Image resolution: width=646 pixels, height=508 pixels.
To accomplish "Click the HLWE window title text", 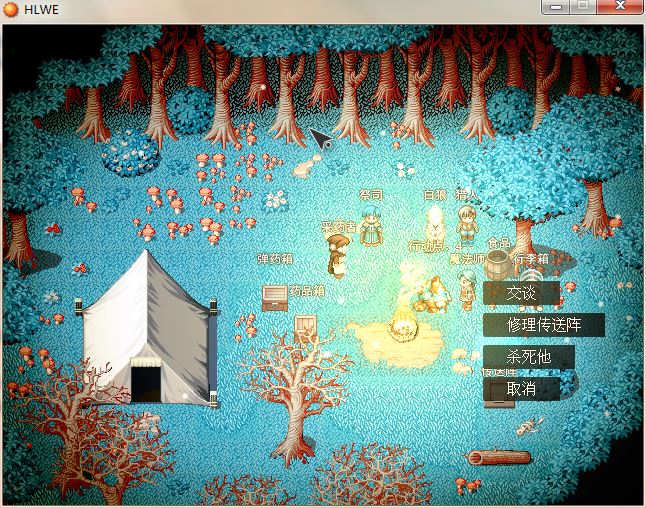I will click(41, 9).
